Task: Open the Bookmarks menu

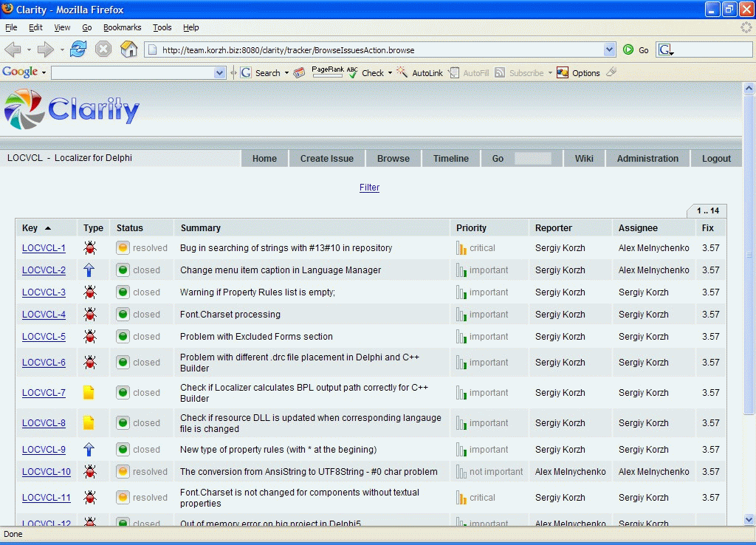Action: [x=123, y=27]
